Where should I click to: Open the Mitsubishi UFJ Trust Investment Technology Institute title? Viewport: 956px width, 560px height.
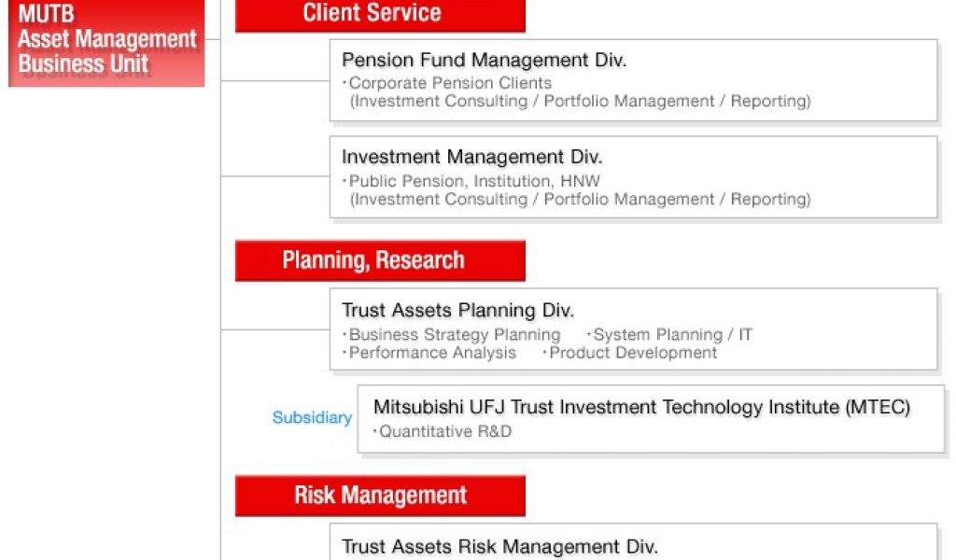(641, 407)
